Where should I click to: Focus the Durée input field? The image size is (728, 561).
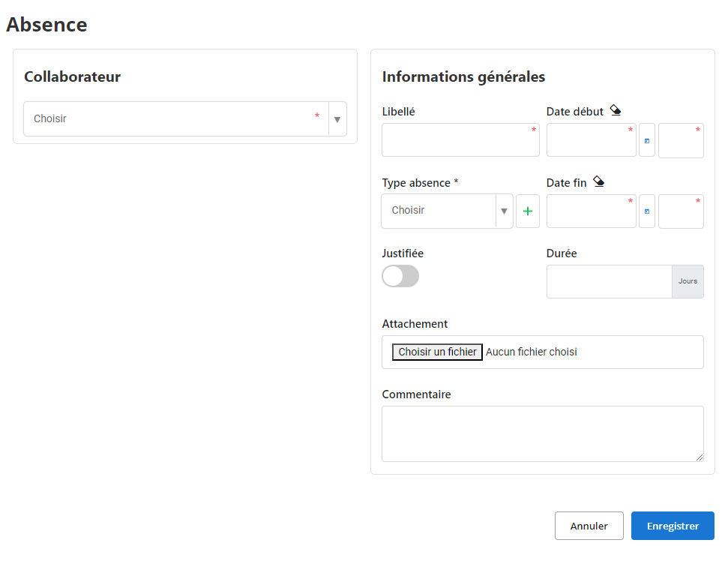(x=609, y=281)
